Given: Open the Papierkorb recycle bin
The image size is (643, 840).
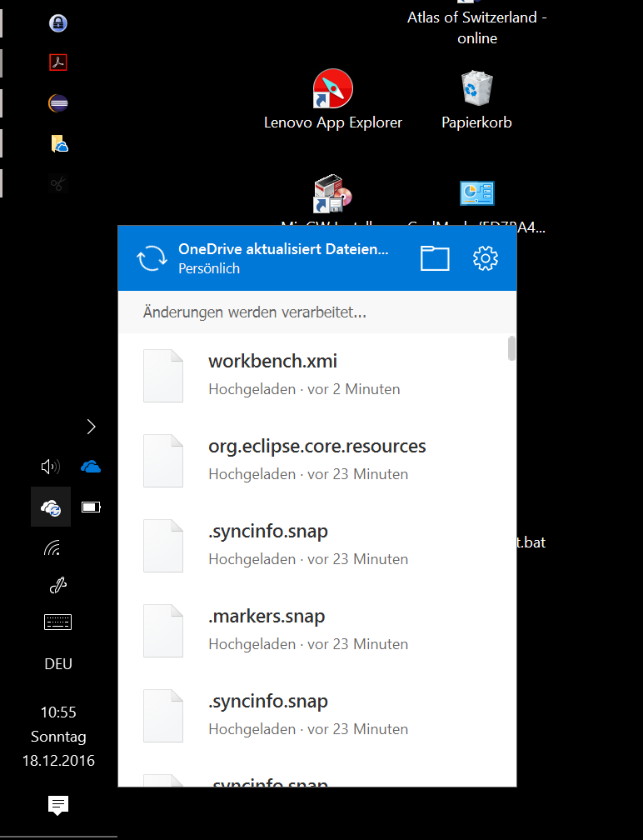Looking at the screenshot, I should click(x=476, y=100).
